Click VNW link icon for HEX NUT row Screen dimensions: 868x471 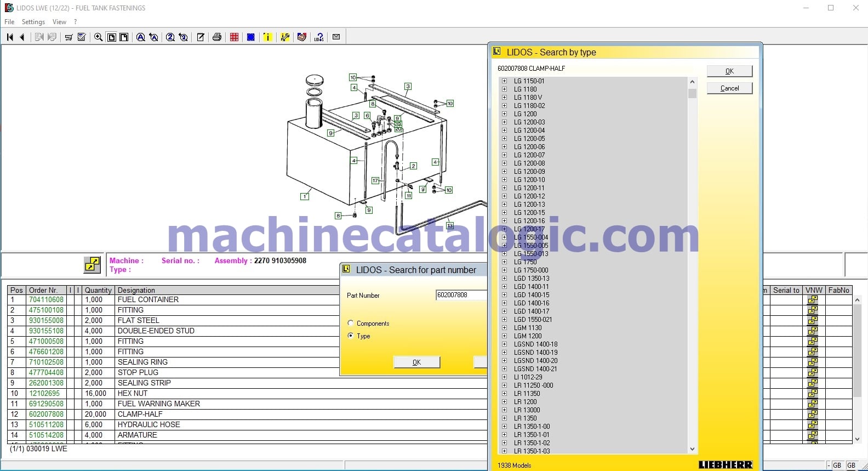[x=813, y=394]
